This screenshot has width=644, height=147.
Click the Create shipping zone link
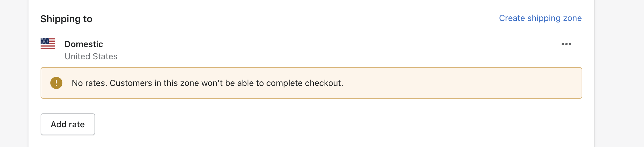click(x=540, y=18)
